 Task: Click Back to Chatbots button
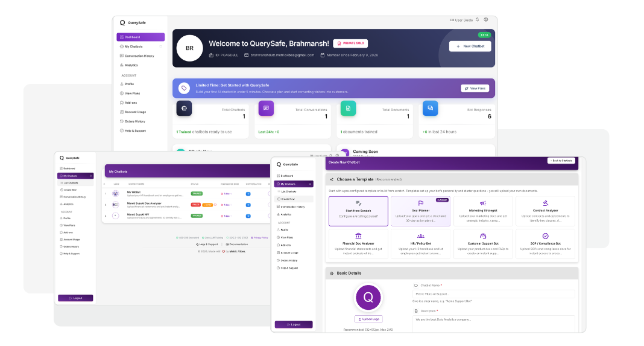click(561, 161)
